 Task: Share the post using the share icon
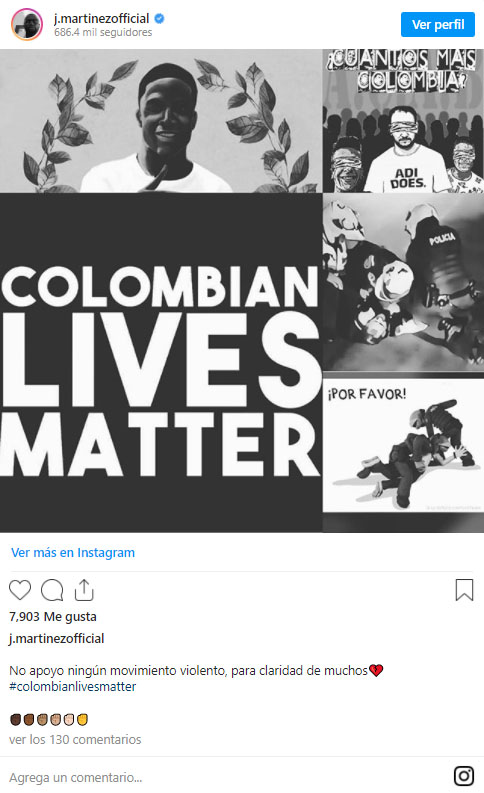84,590
